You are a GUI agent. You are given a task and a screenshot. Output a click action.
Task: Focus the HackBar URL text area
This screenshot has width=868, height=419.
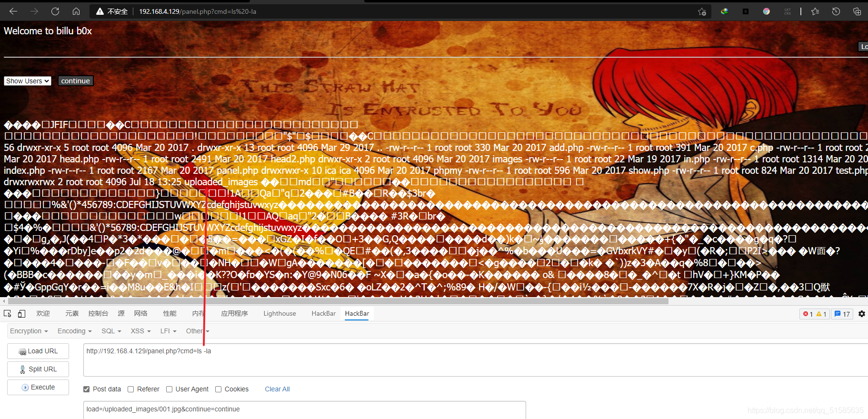[475, 360]
